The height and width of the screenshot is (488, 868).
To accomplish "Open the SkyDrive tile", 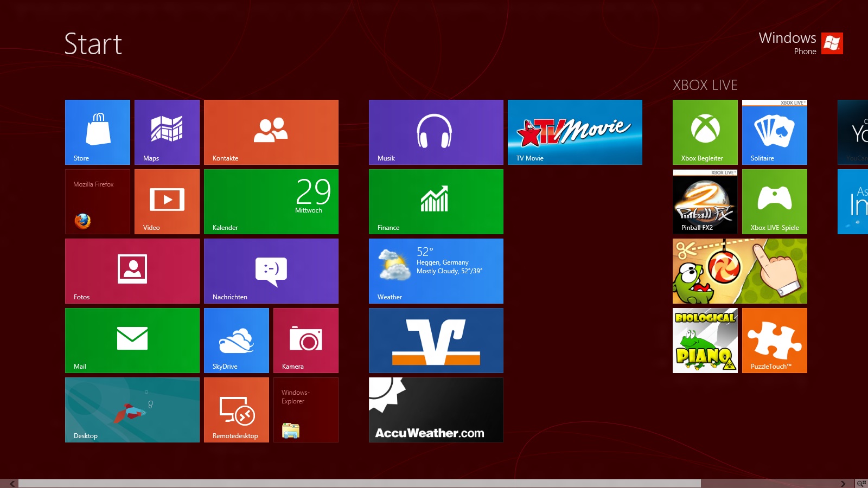I will click(x=237, y=341).
